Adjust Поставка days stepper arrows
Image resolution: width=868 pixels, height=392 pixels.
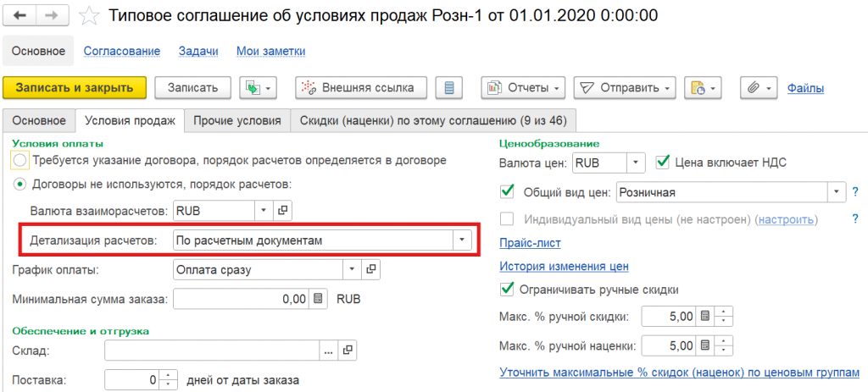pos(169,380)
